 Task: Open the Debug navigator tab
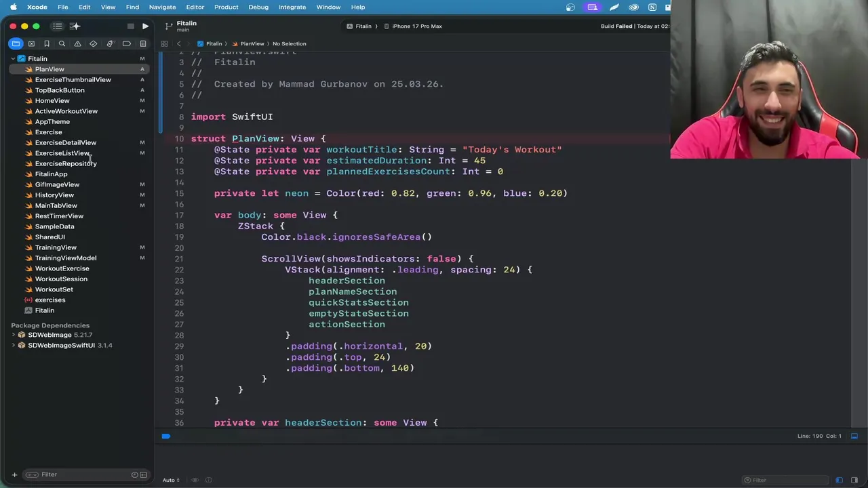[110, 43]
